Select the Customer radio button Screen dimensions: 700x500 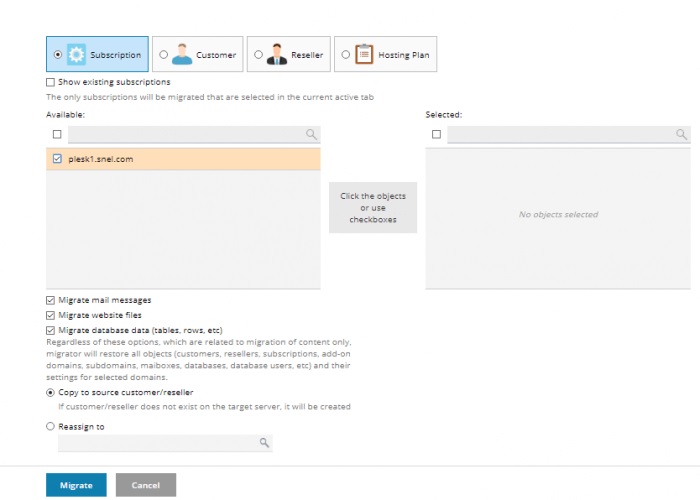tap(163, 54)
